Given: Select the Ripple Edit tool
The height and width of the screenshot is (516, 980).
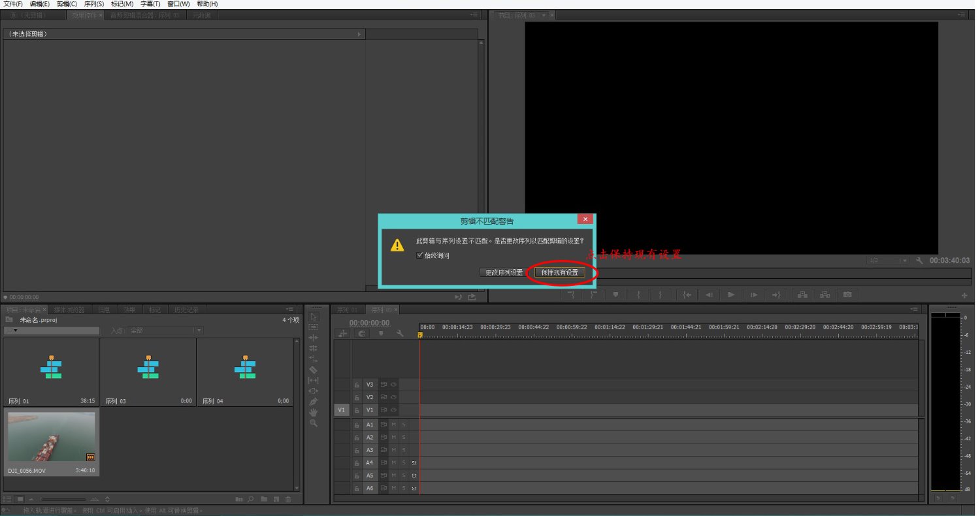Looking at the screenshot, I should pos(314,338).
